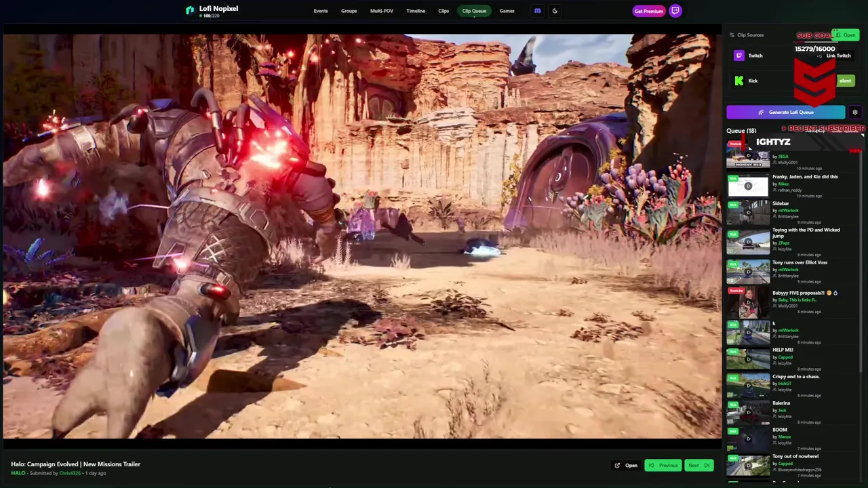Play 'Crispy end to a chase' thumbnail
This screenshot has height=488, width=868.
click(748, 386)
